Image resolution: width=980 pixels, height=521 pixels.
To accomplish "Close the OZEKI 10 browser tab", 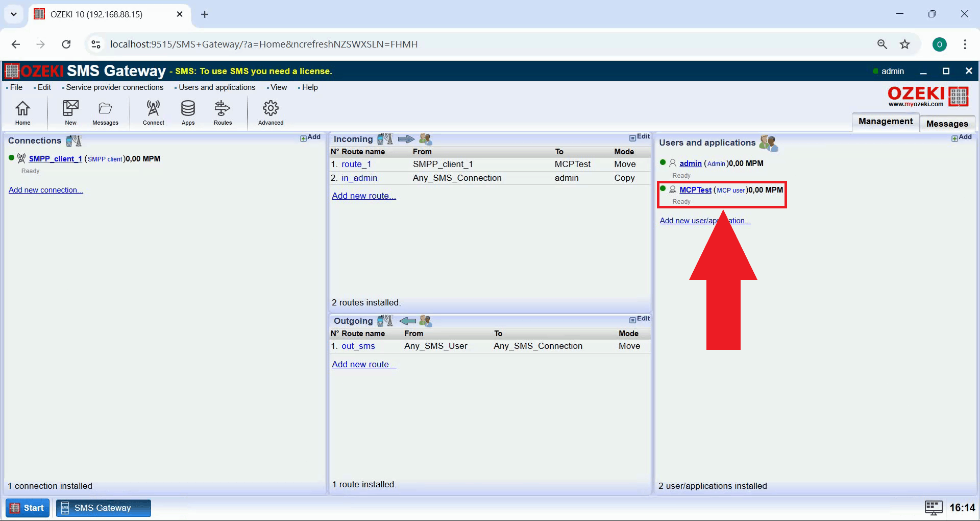I will (180, 14).
